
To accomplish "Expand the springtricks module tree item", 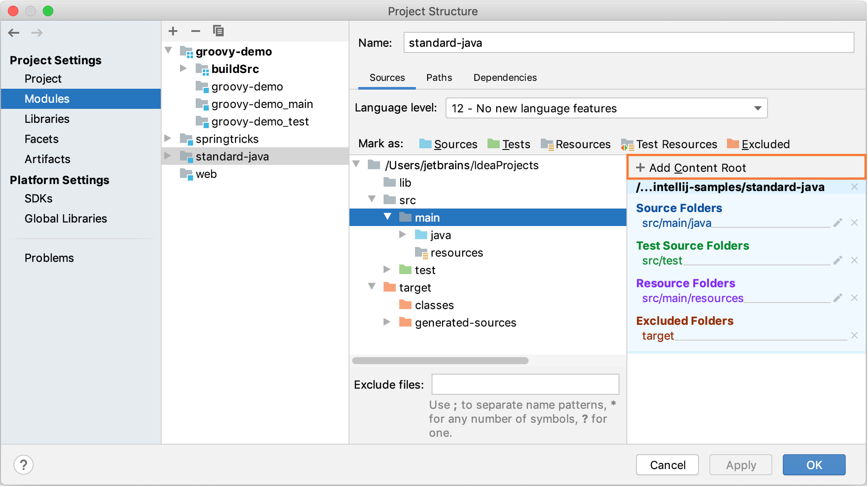I will point(169,139).
